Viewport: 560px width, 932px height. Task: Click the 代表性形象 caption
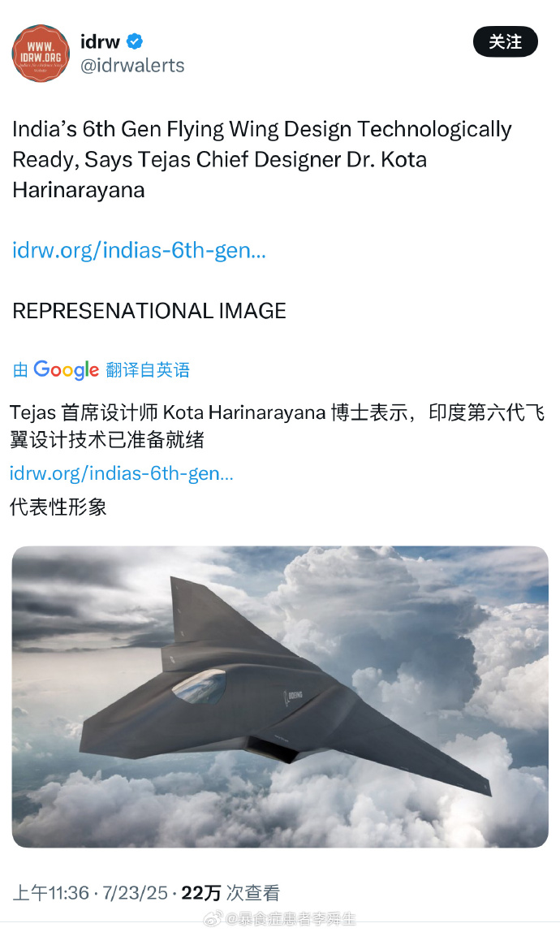[x=58, y=507]
